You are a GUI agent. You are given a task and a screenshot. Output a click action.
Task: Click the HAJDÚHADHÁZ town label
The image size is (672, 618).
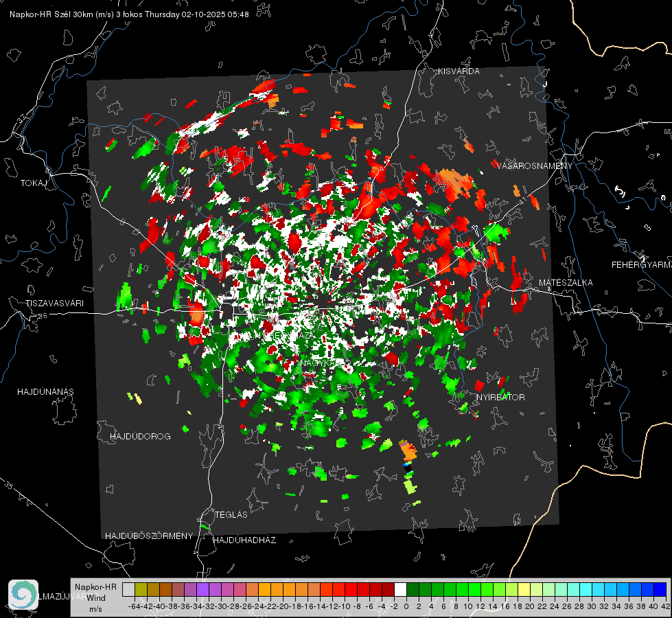(244, 540)
